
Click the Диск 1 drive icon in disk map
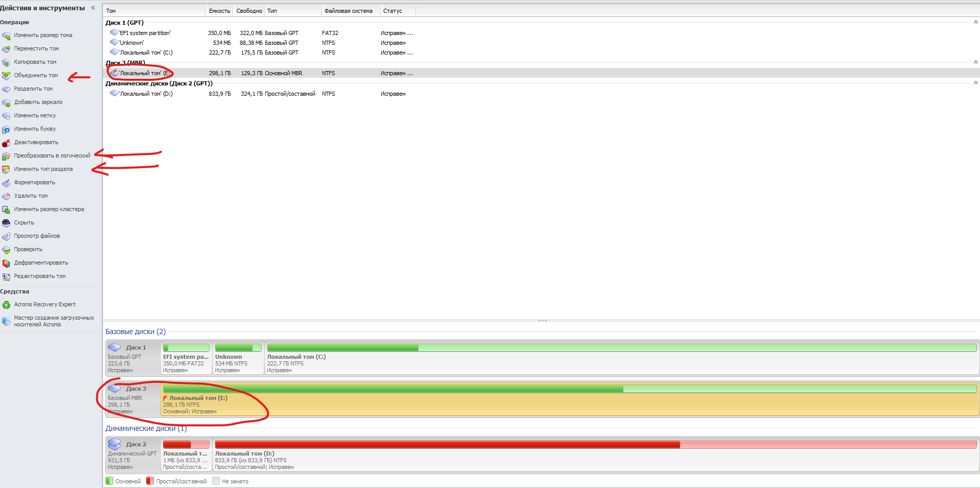114,347
